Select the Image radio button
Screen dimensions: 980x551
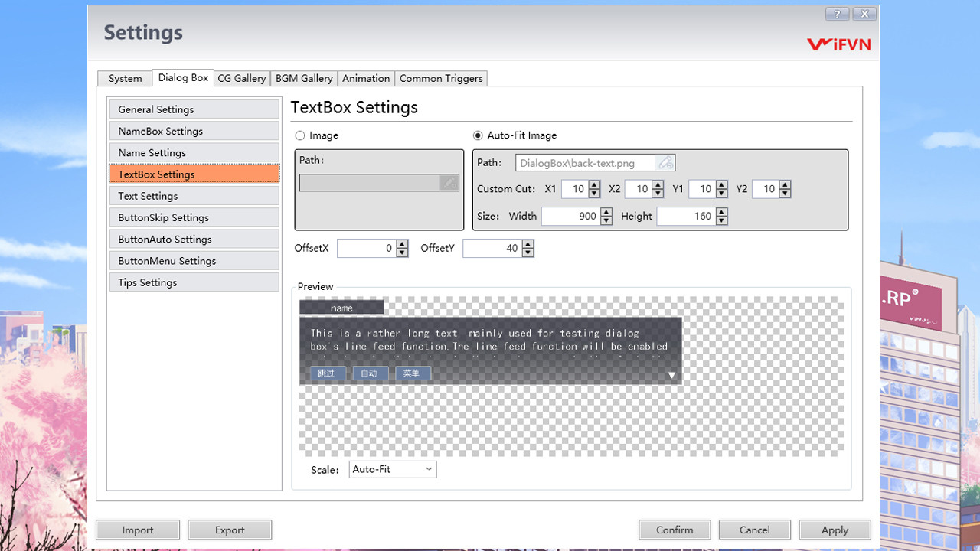pyautogui.click(x=299, y=135)
